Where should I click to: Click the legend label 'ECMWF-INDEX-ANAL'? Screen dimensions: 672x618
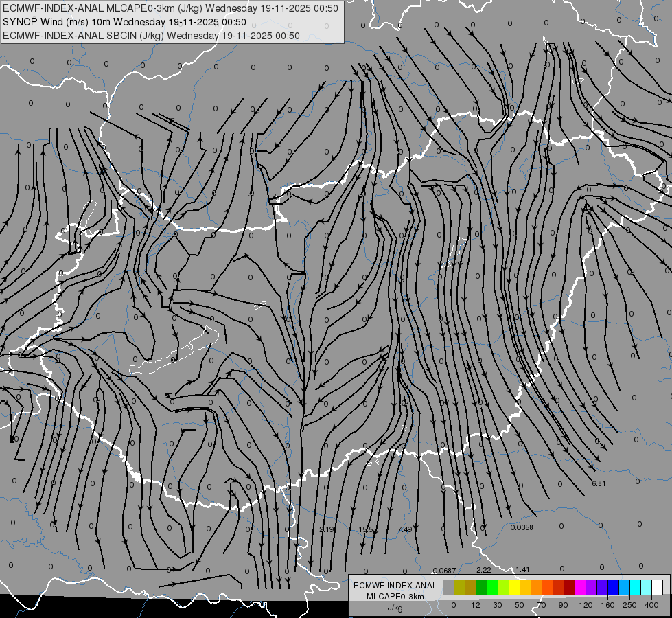[395, 586]
